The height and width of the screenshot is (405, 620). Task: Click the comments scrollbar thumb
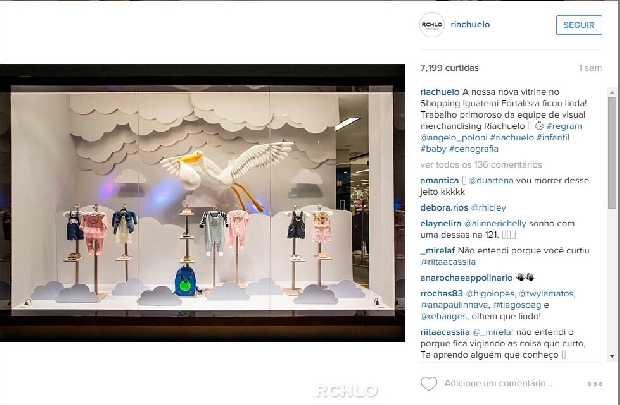pyautogui.click(x=612, y=152)
